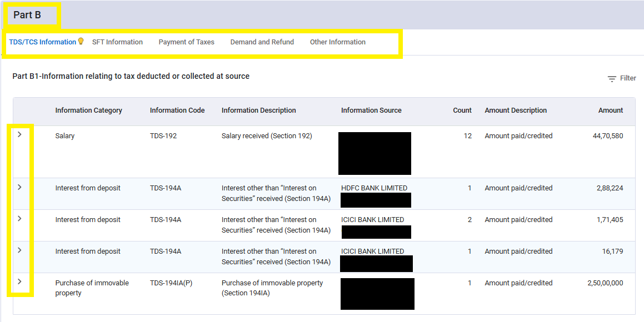The width and height of the screenshot is (644, 322).
Task: Expand the ICICI BANK row with count 2
Action: (19, 219)
